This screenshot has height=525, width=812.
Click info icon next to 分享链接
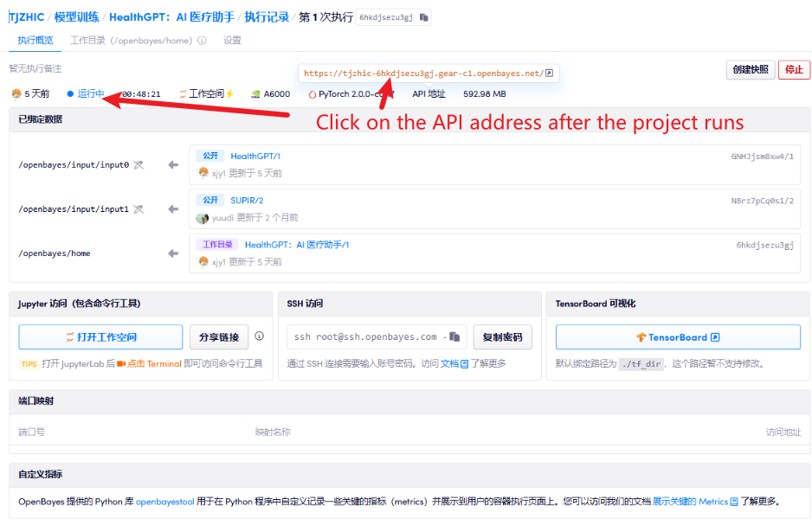[x=259, y=336]
